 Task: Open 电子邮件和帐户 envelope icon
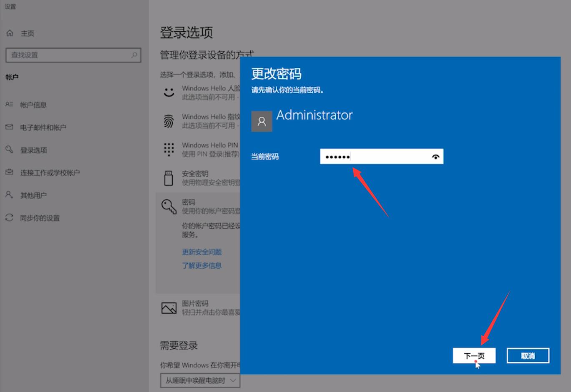(9, 127)
